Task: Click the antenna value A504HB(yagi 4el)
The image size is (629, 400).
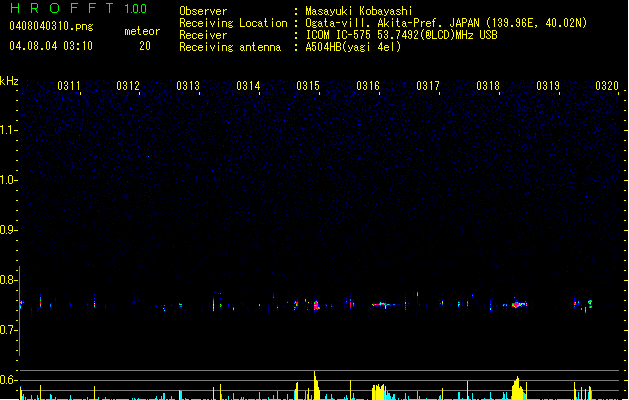Action: pos(353,47)
